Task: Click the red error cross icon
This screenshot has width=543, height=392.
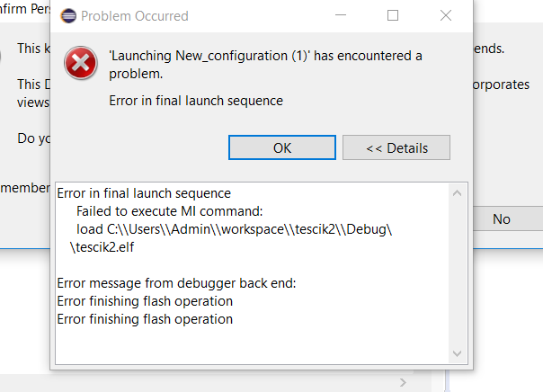Action: 80,63
